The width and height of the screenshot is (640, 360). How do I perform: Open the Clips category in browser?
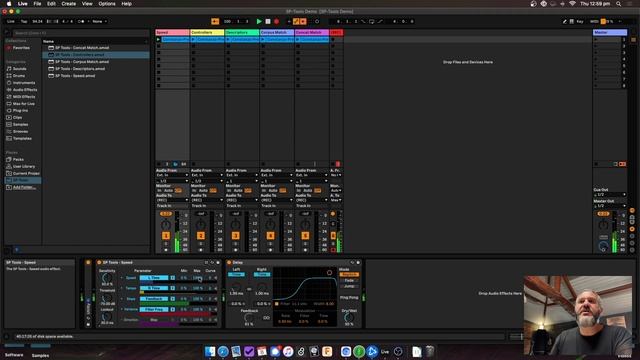click(18, 117)
